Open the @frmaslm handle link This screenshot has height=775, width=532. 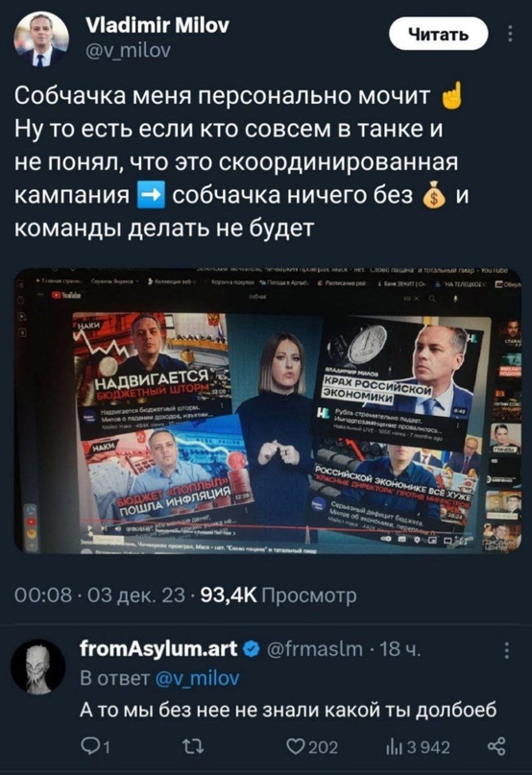click(x=314, y=649)
